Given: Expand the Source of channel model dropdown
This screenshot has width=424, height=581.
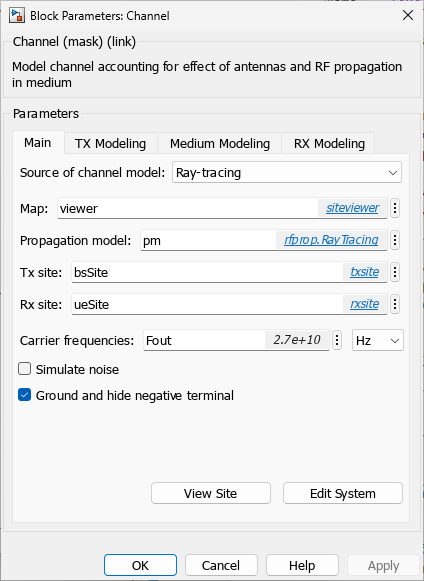Looking at the screenshot, I should [x=286, y=172].
